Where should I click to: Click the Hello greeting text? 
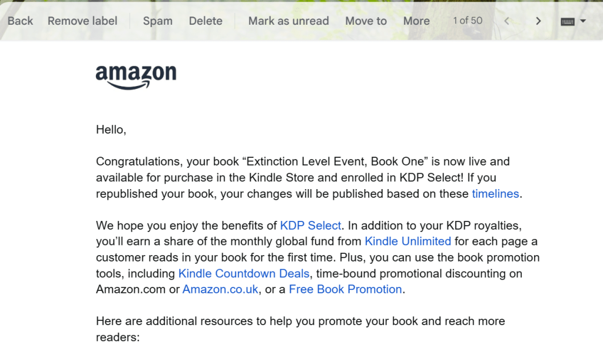click(x=111, y=130)
